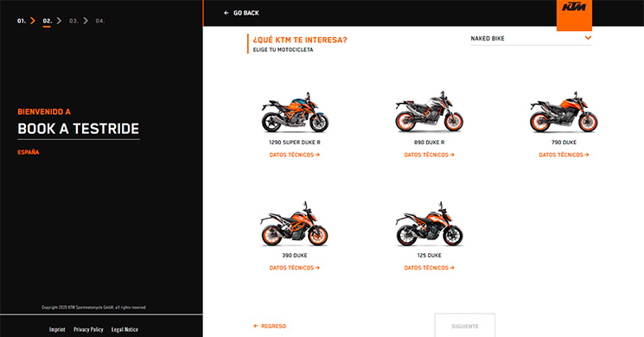Select step 02 in the progress indicator
This screenshot has height=337, width=644.
(48, 21)
